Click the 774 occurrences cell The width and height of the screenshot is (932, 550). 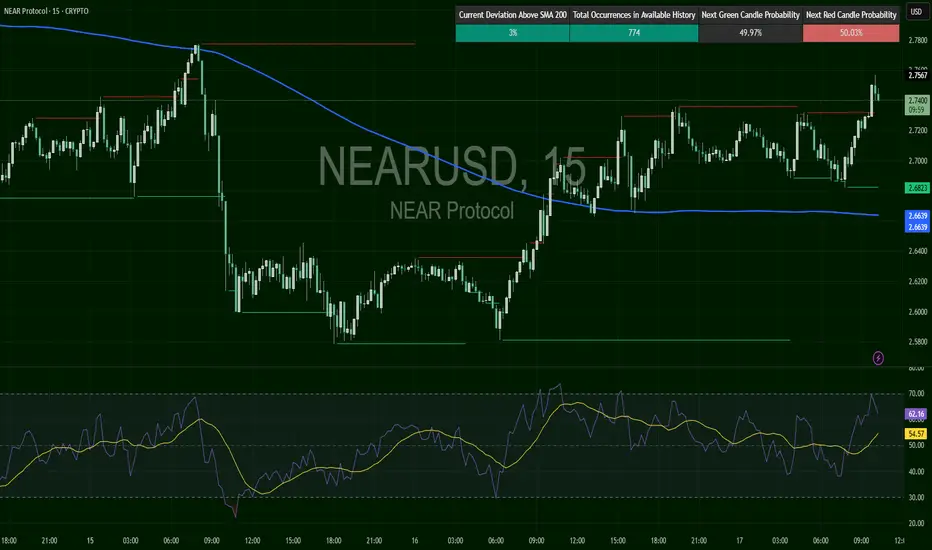tap(634, 33)
